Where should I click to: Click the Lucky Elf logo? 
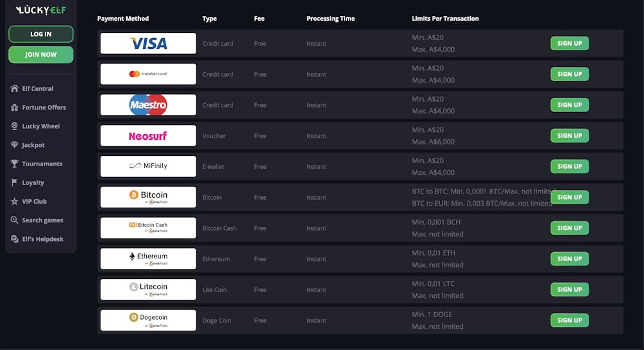[x=41, y=10]
